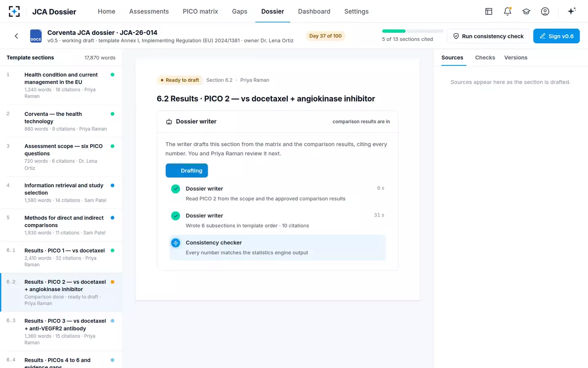Open the Gaps navigation item
Viewport: 588px width, 368px height.
240,11
